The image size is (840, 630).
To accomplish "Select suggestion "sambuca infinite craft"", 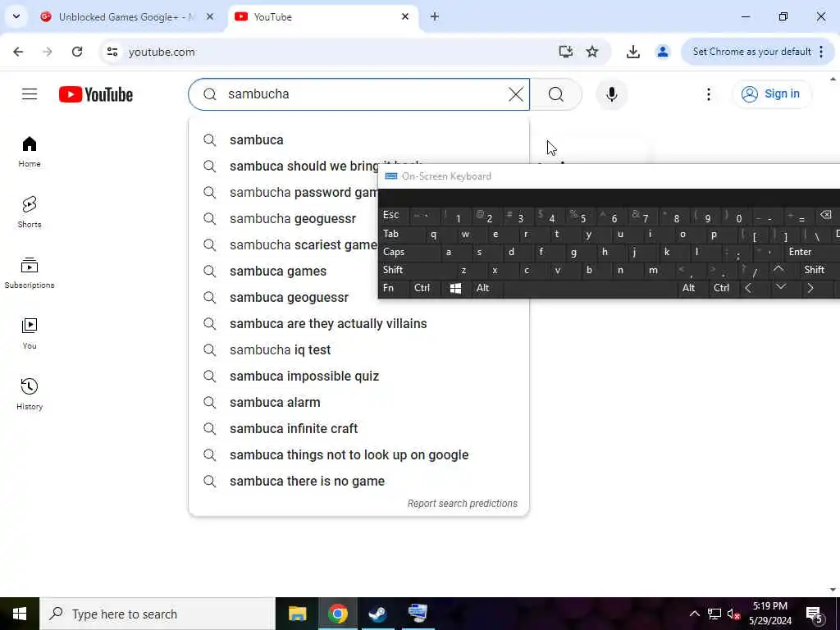I will 359,428.
